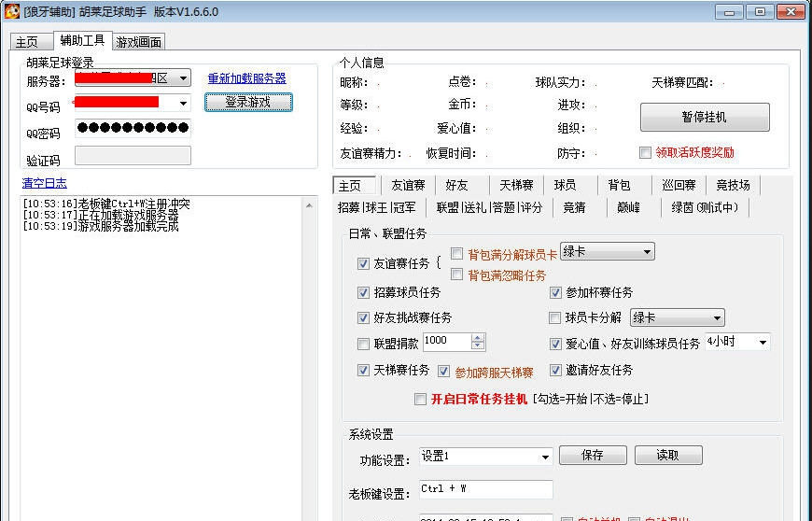The height and width of the screenshot is (521, 812).
Task: Toggle 招募球员任务 checkbox
Action: tap(364, 292)
